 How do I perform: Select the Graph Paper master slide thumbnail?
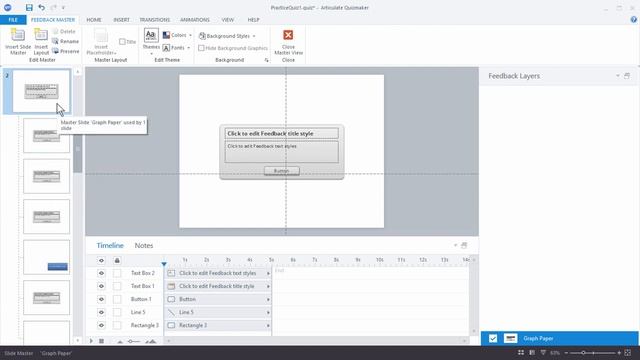tap(41, 91)
